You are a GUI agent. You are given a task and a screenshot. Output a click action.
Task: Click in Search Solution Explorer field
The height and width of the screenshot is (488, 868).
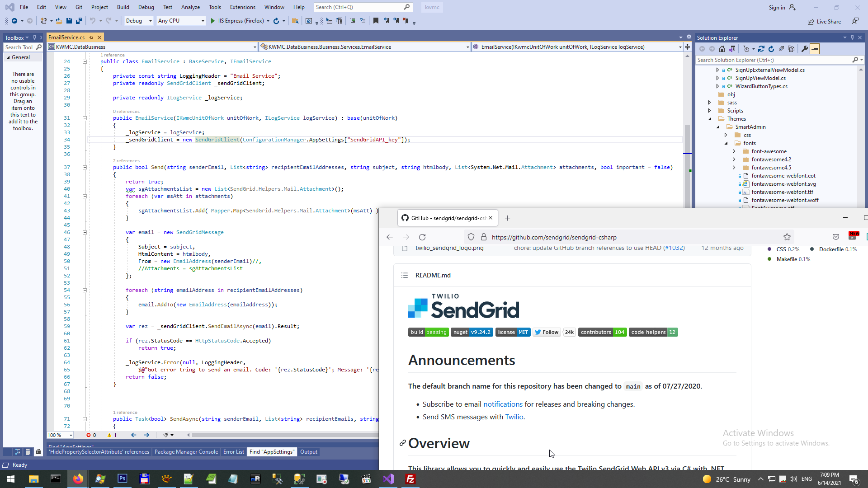point(773,60)
